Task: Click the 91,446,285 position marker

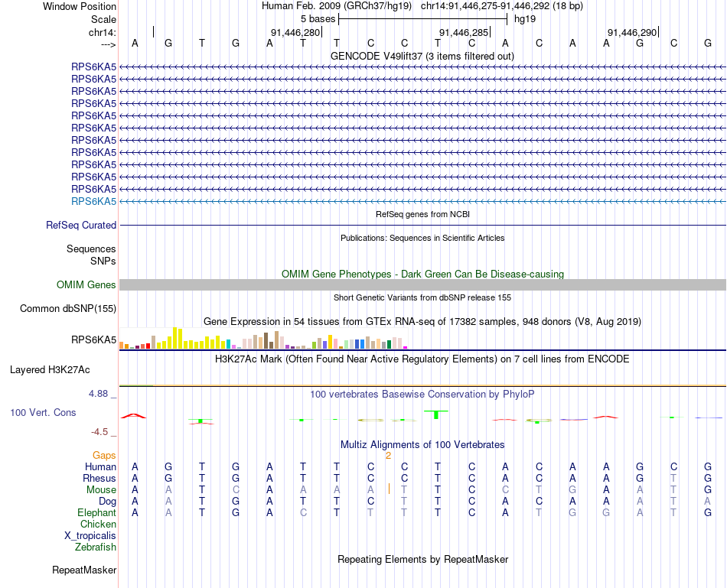Action: point(464,32)
